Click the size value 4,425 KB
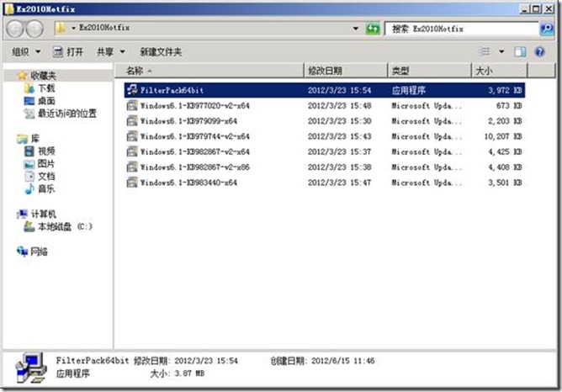The height and width of the screenshot is (392, 562). (505, 152)
